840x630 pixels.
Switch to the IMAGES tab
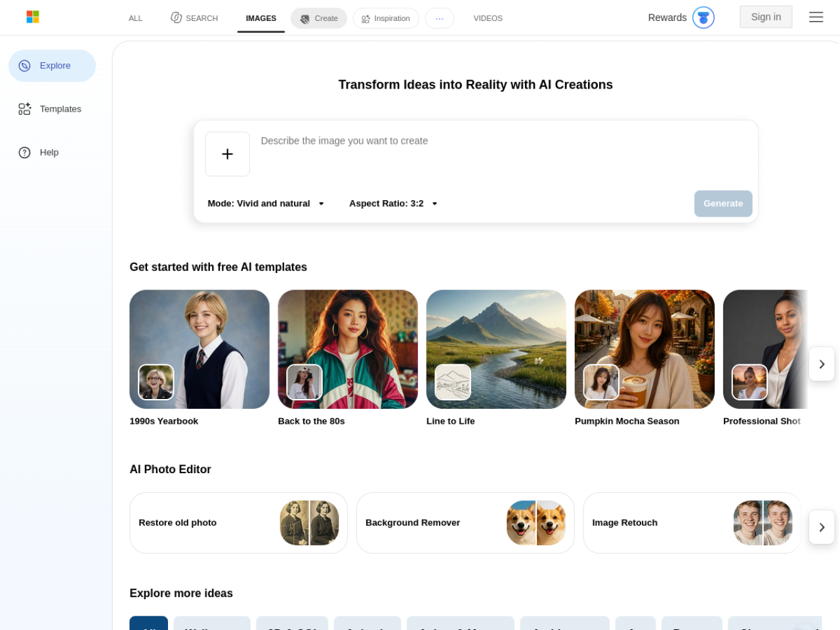(261, 18)
